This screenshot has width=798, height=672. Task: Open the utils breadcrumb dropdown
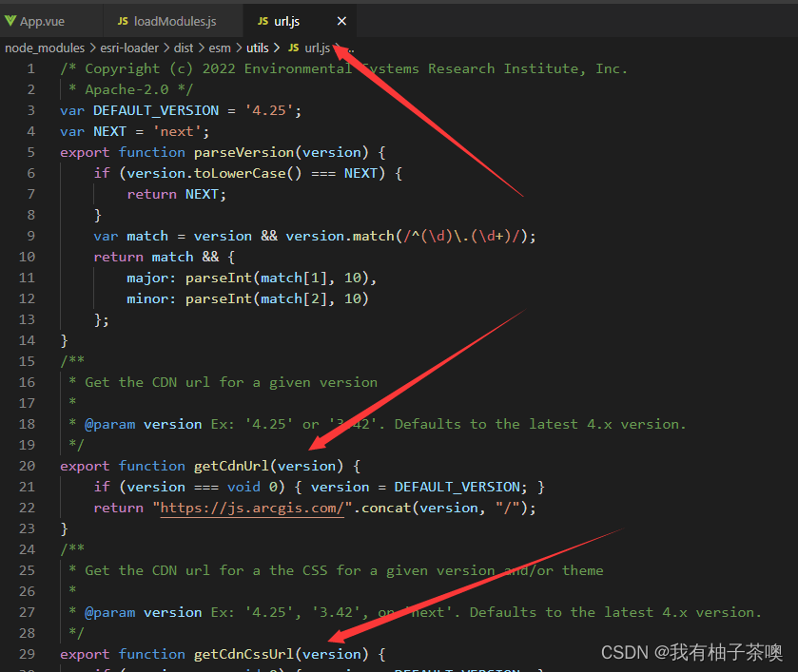257,48
